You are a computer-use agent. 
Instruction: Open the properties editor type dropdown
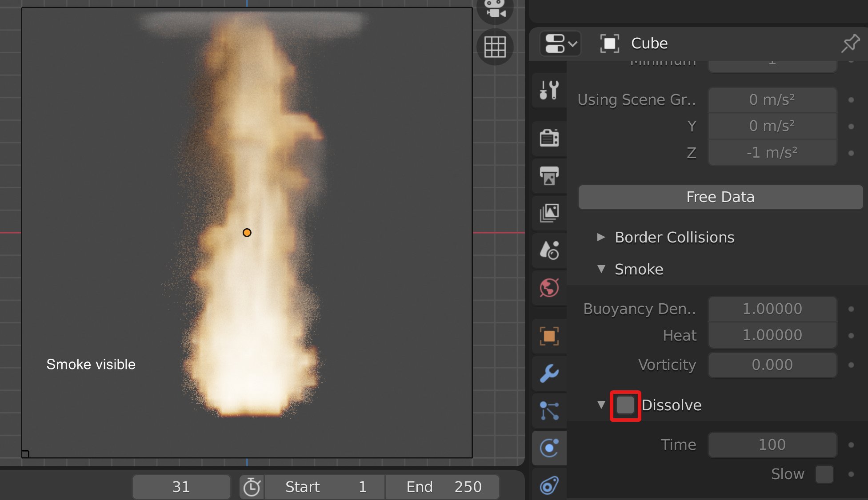pyautogui.click(x=560, y=44)
